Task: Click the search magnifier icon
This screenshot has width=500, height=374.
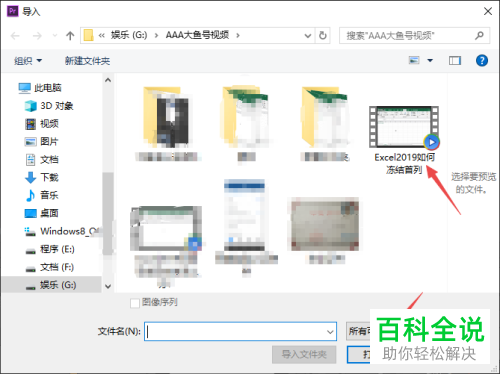Action: [x=479, y=35]
